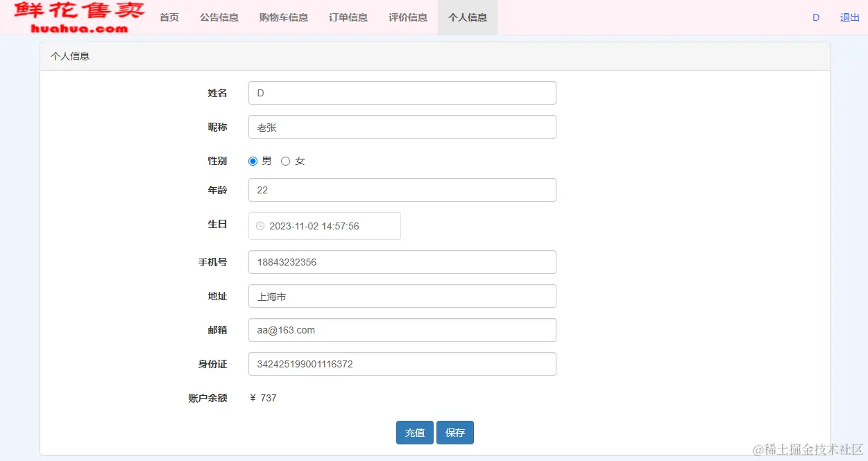
Task: Click the 账户余额 value ¥ 737
Action: pyautogui.click(x=263, y=398)
